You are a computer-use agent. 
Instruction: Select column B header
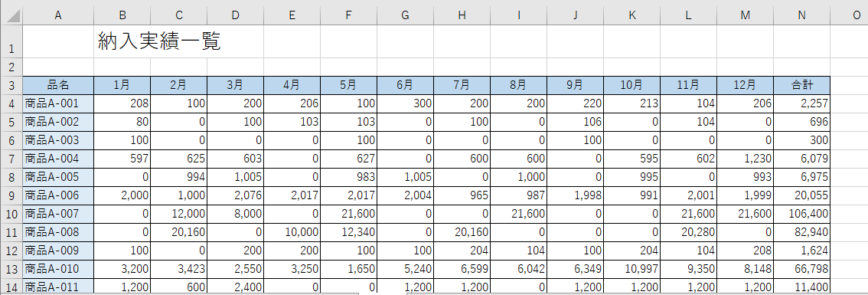(122, 15)
